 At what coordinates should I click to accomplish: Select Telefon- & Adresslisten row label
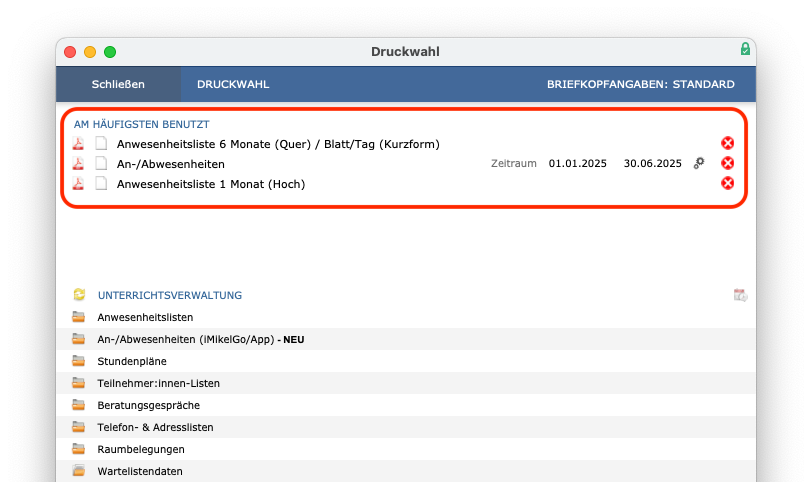click(x=155, y=428)
